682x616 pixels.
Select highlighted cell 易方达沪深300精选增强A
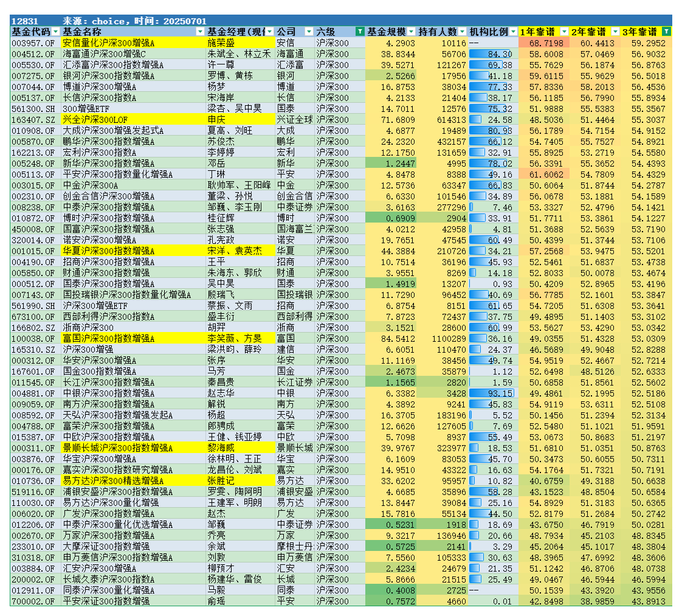click(133, 481)
